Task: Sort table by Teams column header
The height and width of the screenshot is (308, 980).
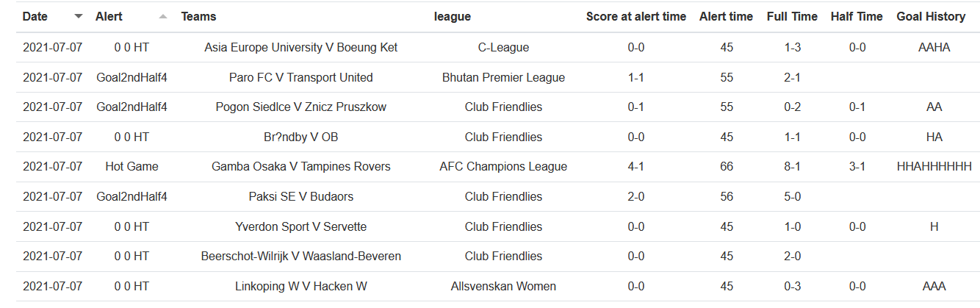Action: 199,16
